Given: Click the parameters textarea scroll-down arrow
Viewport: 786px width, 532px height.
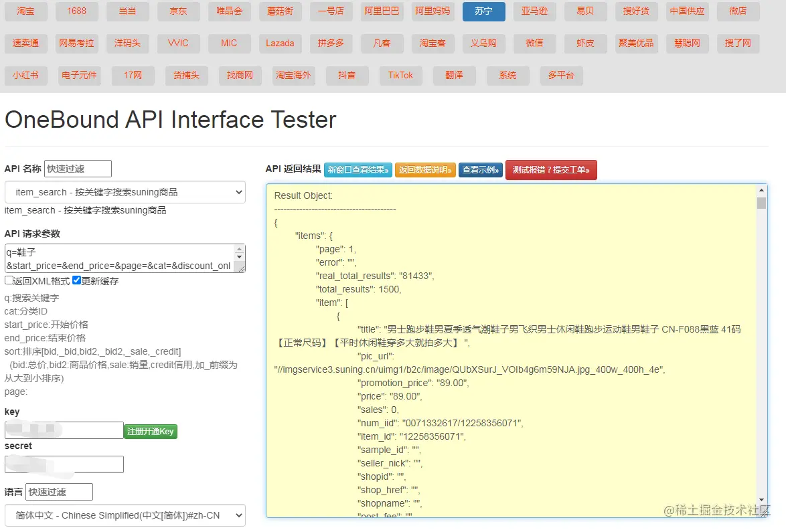Looking at the screenshot, I should point(240,257).
